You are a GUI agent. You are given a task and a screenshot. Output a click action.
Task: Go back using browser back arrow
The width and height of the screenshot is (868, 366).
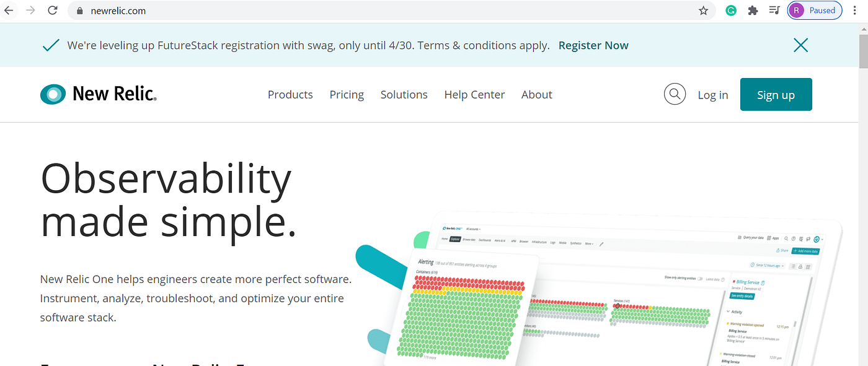(x=9, y=11)
